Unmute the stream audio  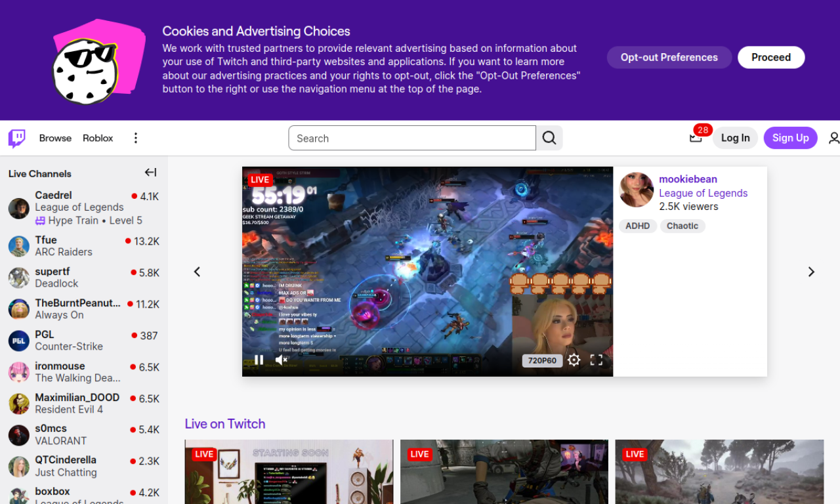coord(280,360)
